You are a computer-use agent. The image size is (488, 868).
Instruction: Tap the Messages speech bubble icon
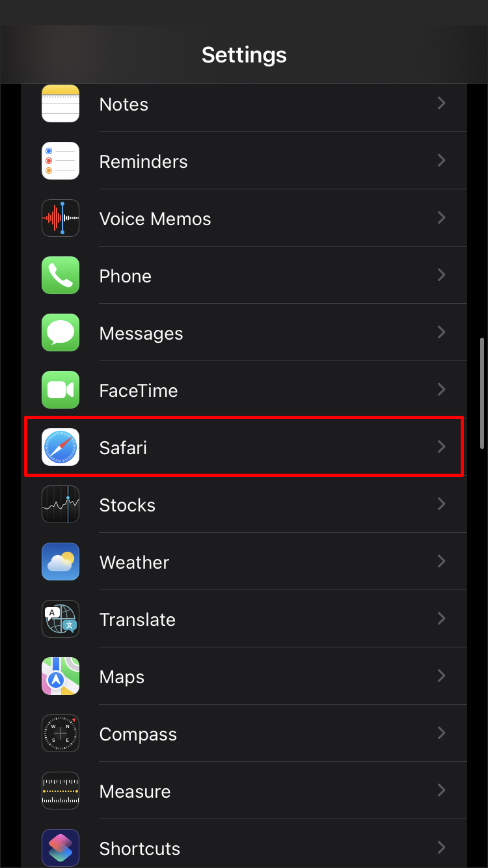coord(61,332)
